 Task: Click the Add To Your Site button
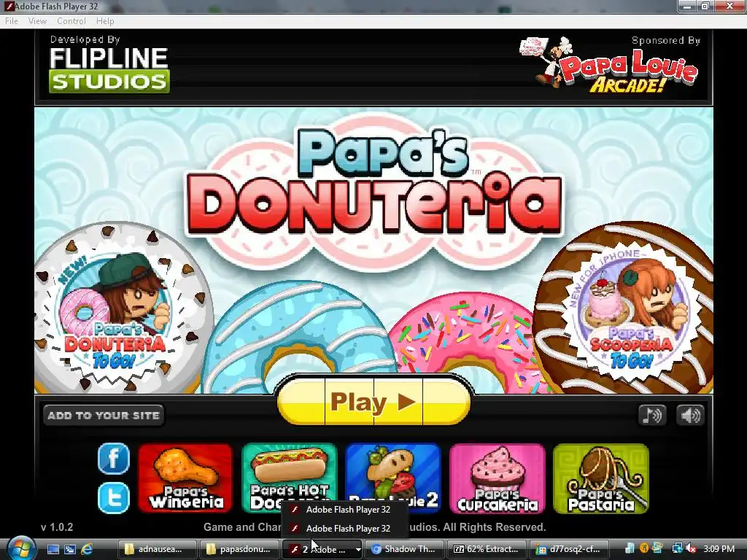pyautogui.click(x=104, y=415)
